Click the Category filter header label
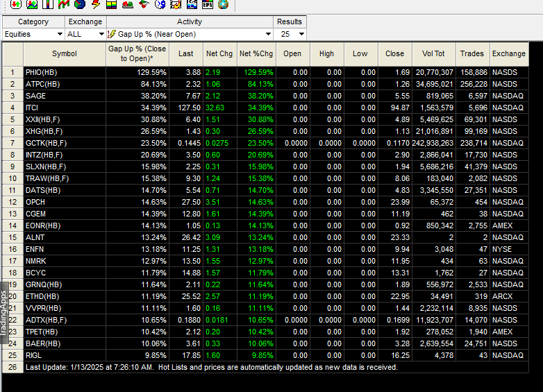Image resolution: width=543 pixels, height=392 pixels. (33, 22)
